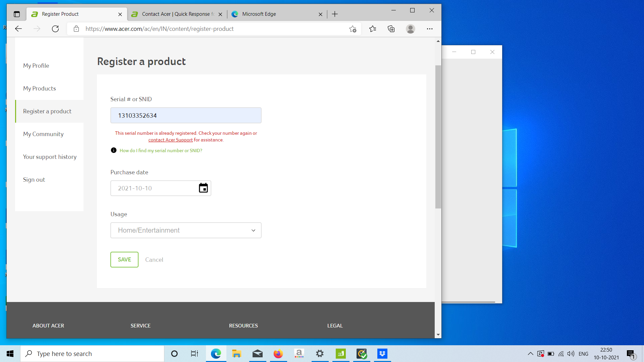The image size is (644, 362).
Task: Open Settings gear from the taskbar
Action: click(x=320, y=354)
